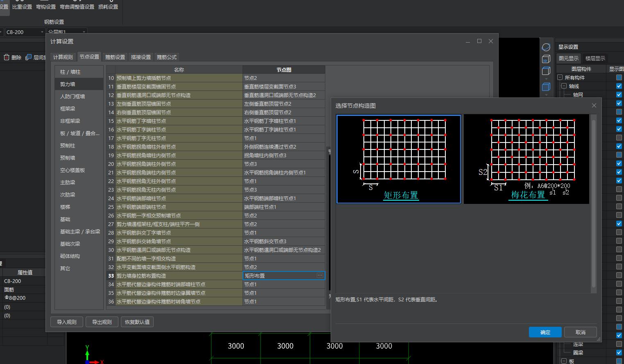The height and width of the screenshot is (364, 624).
Task: Cancel with the 取消 button
Action: (581, 332)
